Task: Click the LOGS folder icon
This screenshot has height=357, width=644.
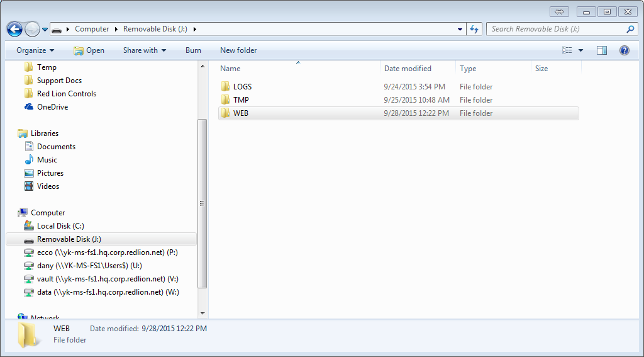Action: [x=225, y=86]
